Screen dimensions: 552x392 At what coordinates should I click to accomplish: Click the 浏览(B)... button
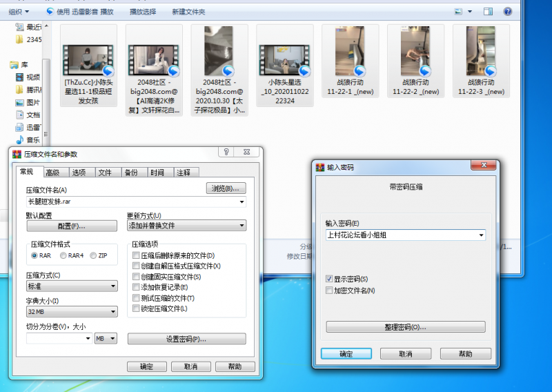pos(226,188)
